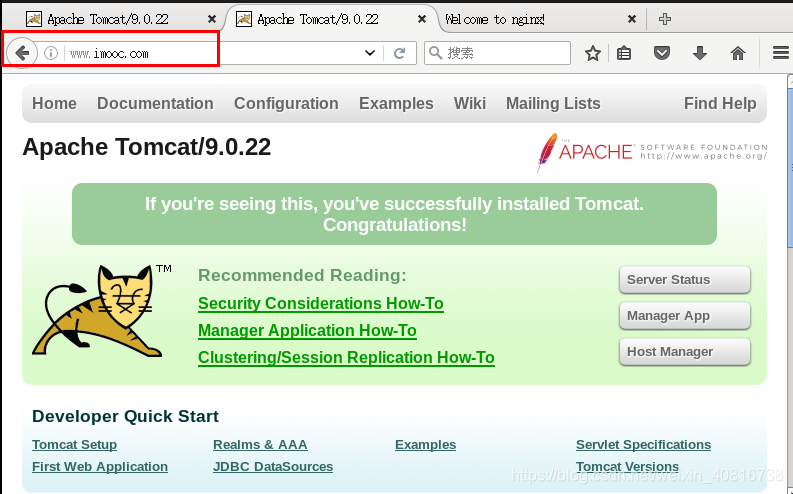The image size is (793, 494).
Task: Close the Welcome to nginx tab
Action: 632,19
